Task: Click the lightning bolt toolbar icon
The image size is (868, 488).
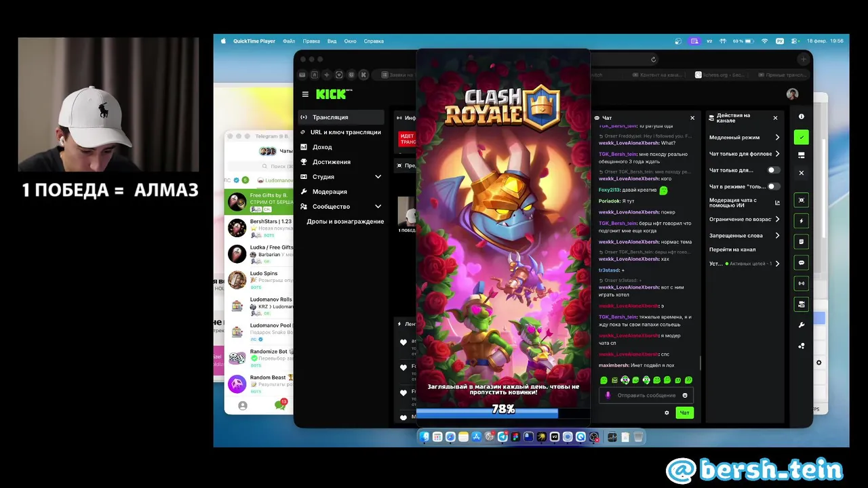Action: [801, 221]
